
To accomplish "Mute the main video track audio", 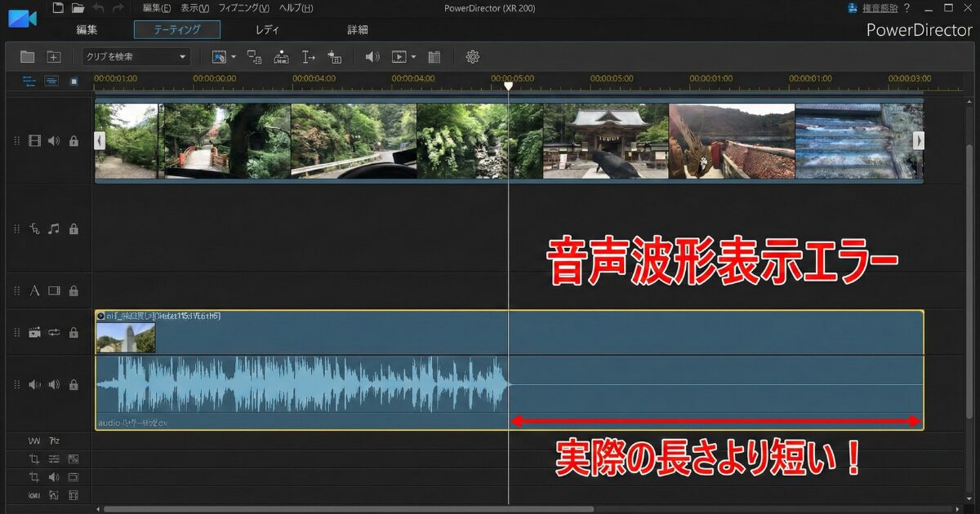I will tap(54, 141).
